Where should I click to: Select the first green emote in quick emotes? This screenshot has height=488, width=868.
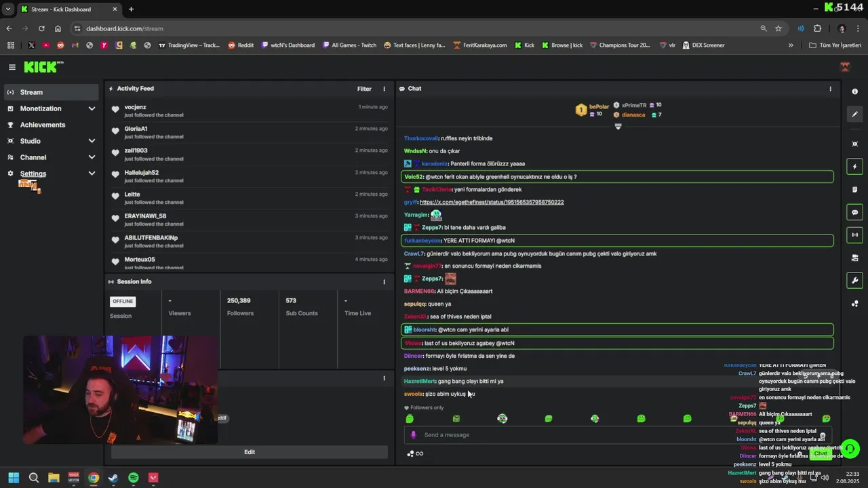(410, 419)
